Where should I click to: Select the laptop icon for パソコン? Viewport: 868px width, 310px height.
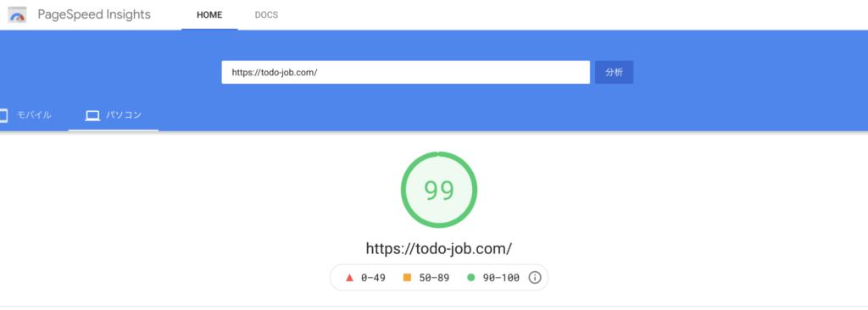pyautogui.click(x=92, y=116)
